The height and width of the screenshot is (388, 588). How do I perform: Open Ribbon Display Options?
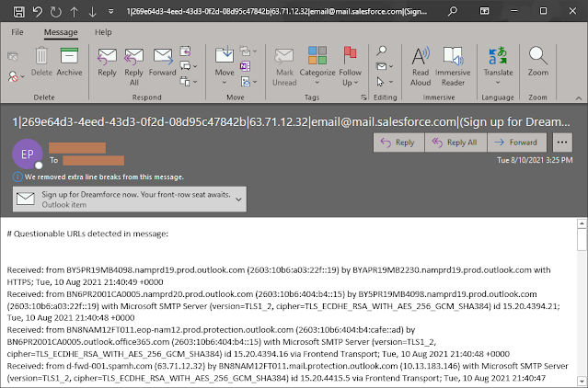click(x=485, y=11)
